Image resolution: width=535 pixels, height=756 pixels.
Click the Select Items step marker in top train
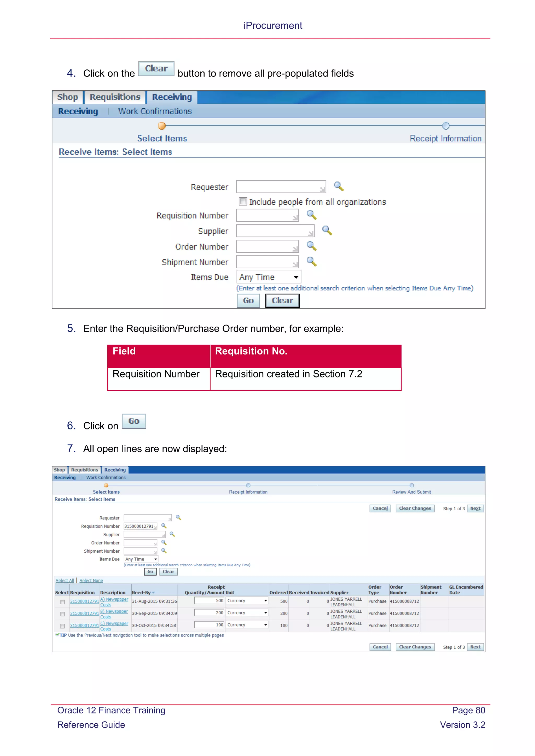[161, 126]
